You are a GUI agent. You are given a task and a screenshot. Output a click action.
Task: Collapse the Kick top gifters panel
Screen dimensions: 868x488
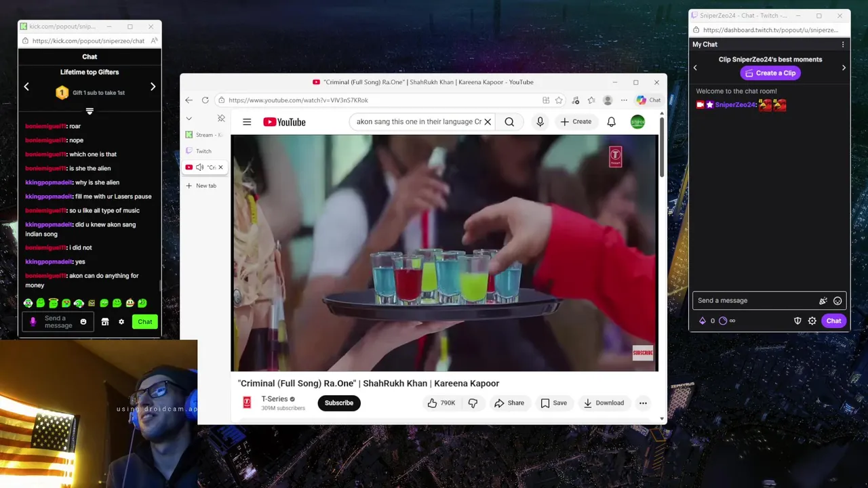click(90, 110)
